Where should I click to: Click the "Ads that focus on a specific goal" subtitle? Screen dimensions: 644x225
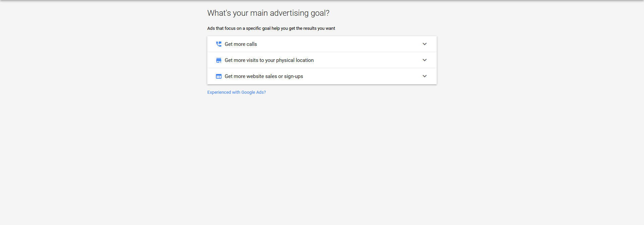(x=271, y=28)
